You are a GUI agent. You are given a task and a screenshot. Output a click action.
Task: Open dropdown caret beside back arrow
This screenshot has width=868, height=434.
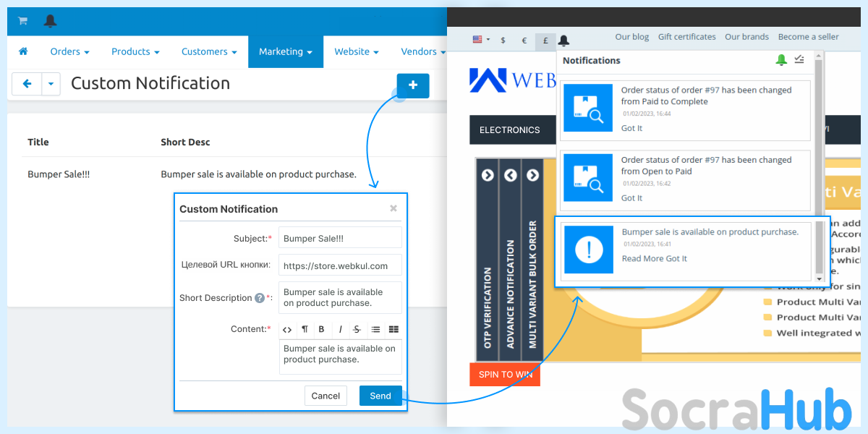[51, 84]
